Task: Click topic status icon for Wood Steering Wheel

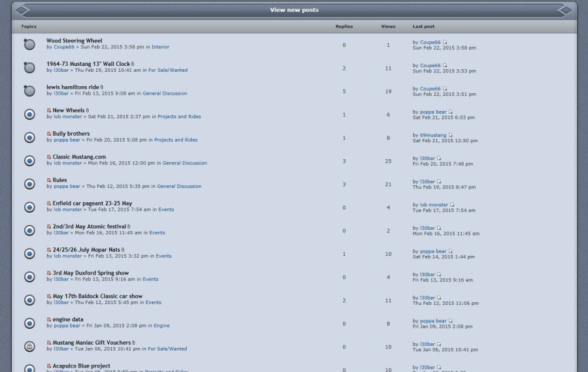Action: point(29,44)
